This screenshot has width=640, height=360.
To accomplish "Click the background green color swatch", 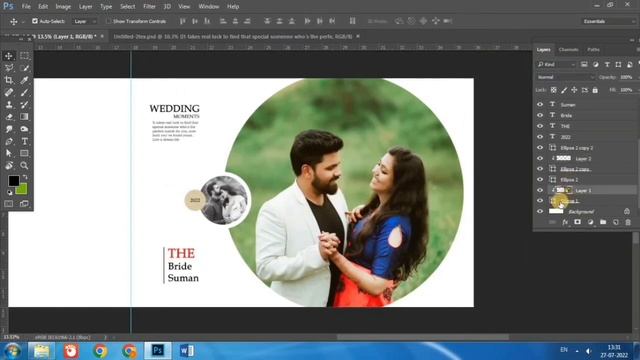I will pos(23,189).
